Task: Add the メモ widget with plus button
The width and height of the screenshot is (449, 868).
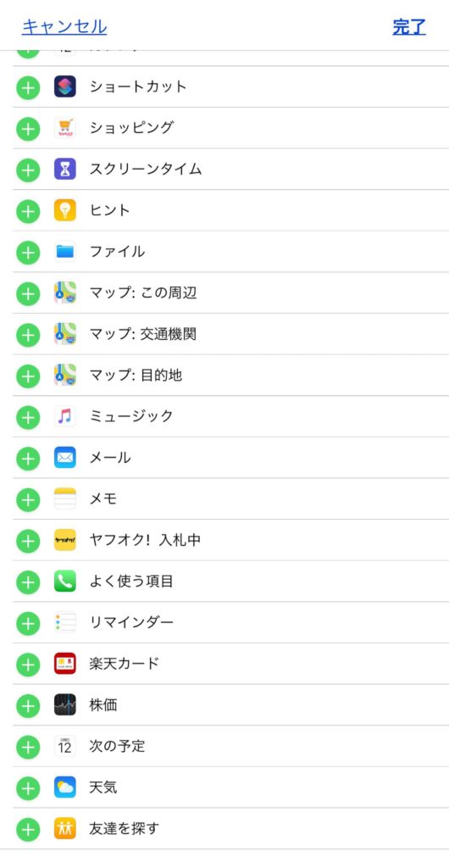Action: (x=28, y=499)
